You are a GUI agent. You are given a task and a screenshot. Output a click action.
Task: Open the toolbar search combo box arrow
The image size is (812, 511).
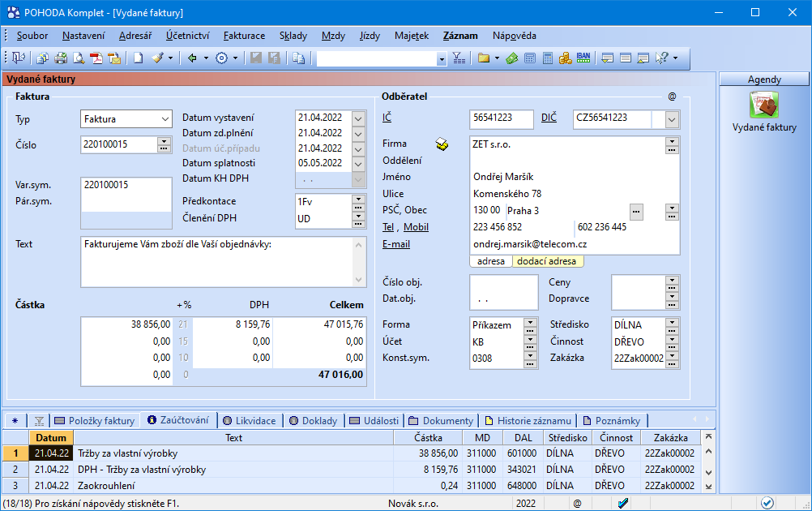441,59
